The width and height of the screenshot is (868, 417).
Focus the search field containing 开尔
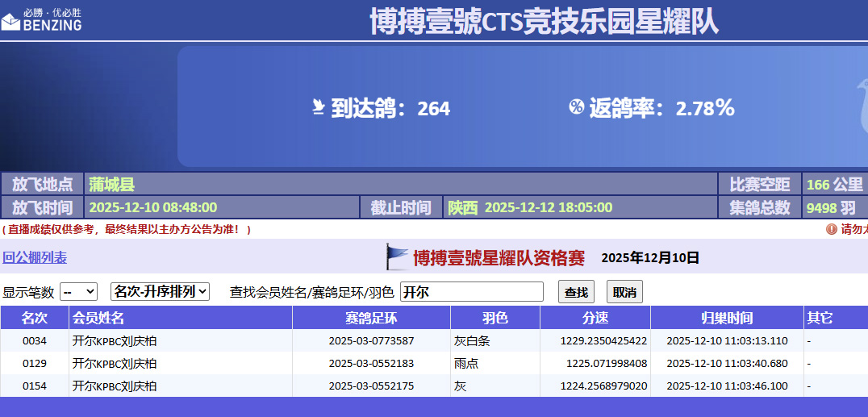(x=472, y=292)
